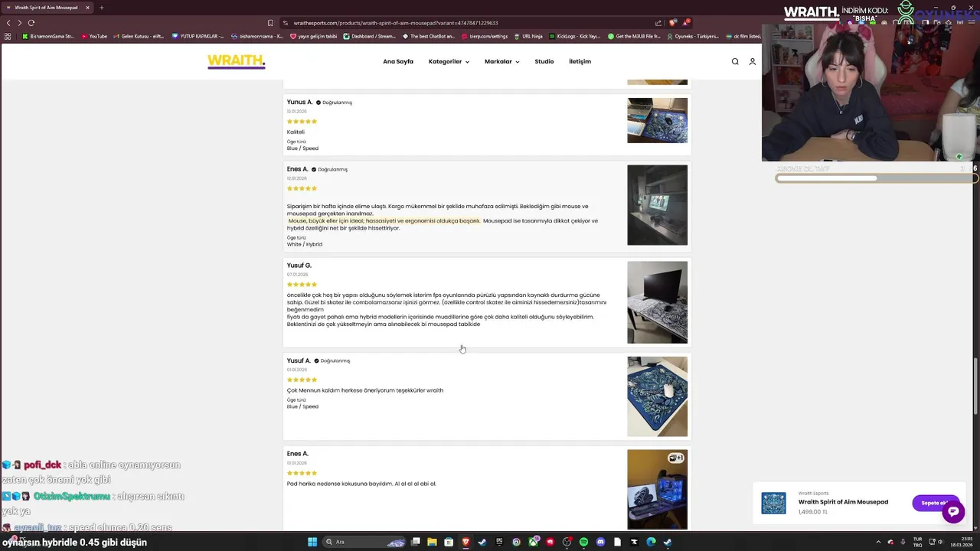Click the browser forward arrow

tap(19, 23)
